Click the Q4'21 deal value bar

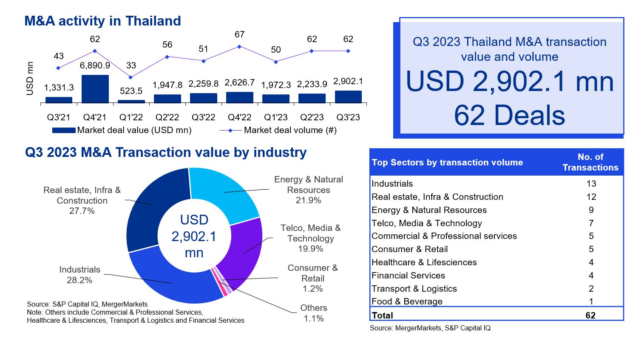pos(95,89)
